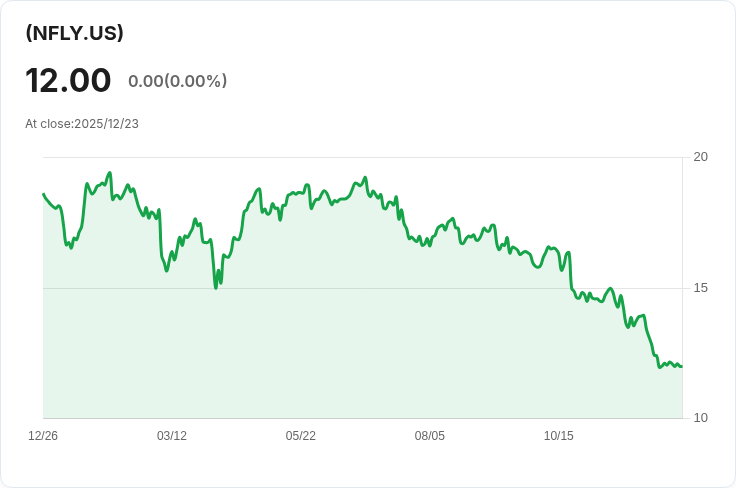Click the 12.00 current price figure
736x488 pixels.
click(68, 80)
